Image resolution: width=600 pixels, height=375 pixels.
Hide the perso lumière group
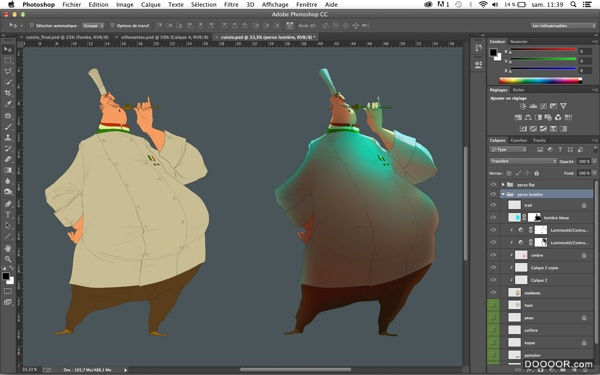click(x=493, y=194)
